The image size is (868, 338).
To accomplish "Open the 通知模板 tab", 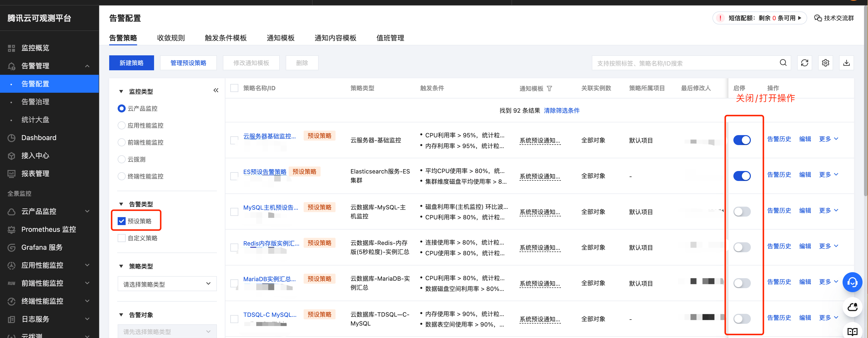I will [280, 38].
